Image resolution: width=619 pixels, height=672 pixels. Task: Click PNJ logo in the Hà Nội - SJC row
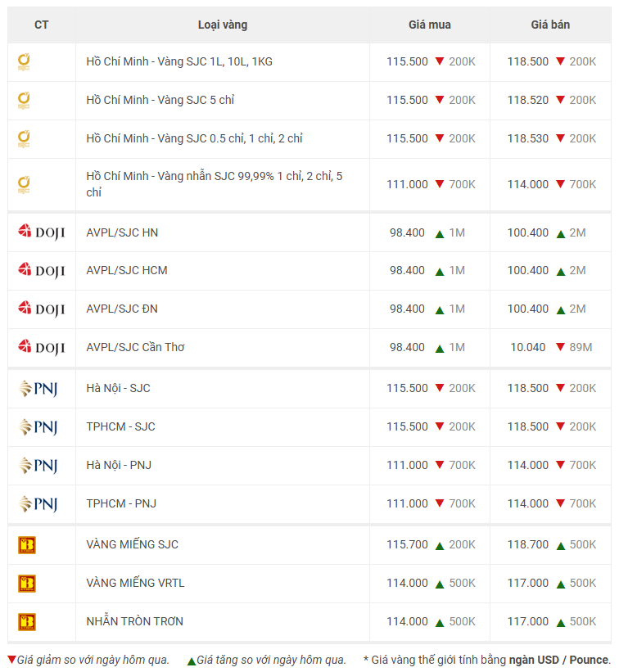[x=38, y=389]
